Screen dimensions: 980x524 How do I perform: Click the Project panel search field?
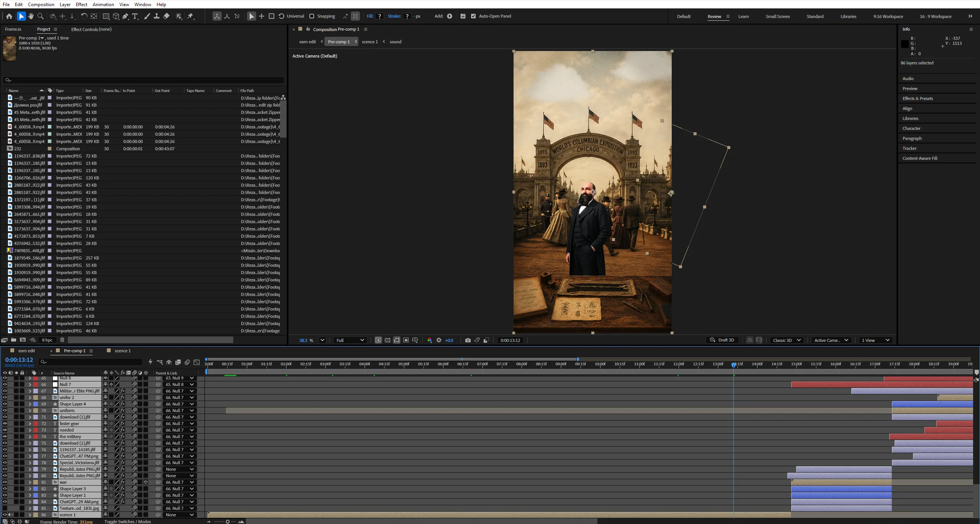click(x=144, y=80)
